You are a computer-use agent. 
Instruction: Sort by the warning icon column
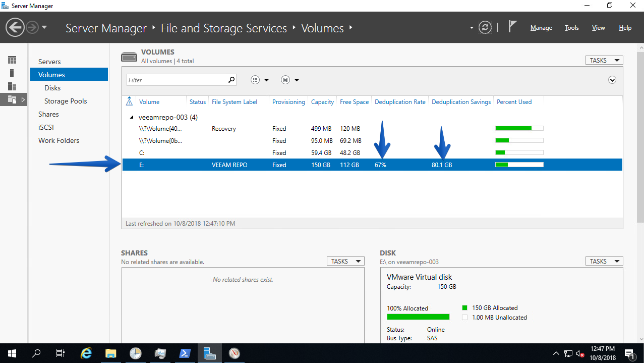click(129, 101)
